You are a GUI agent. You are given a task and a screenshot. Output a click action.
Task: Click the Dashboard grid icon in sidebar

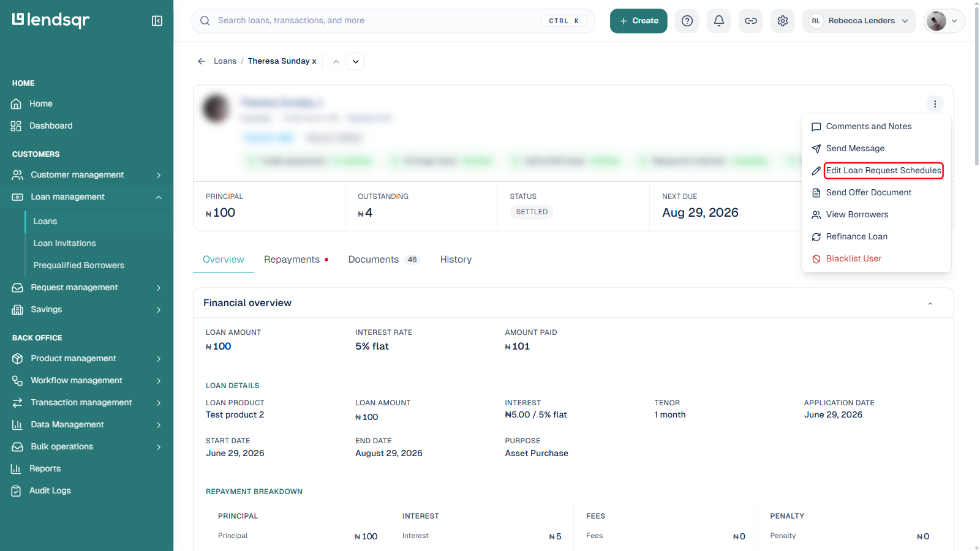(x=17, y=126)
